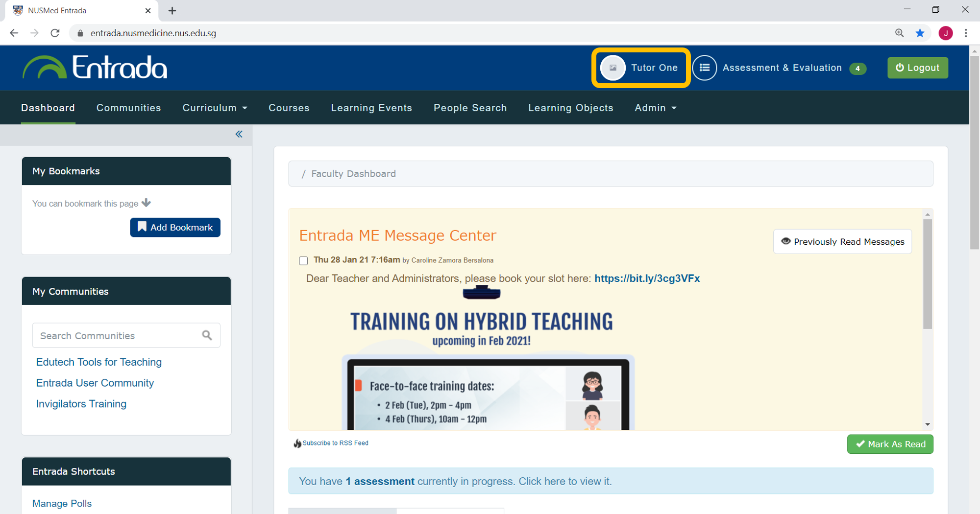980x514 pixels.
Task: Collapse the sidebar with double-chevron icon
Action: click(239, 134)
